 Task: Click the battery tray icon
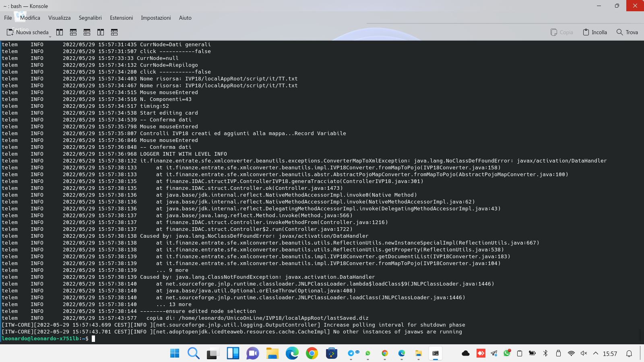[532, 354]
